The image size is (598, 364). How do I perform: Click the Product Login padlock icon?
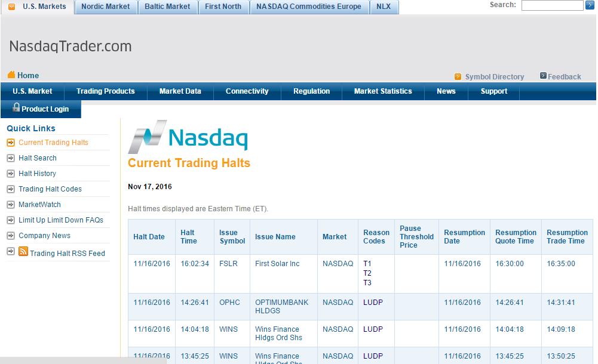coord(16,107)
